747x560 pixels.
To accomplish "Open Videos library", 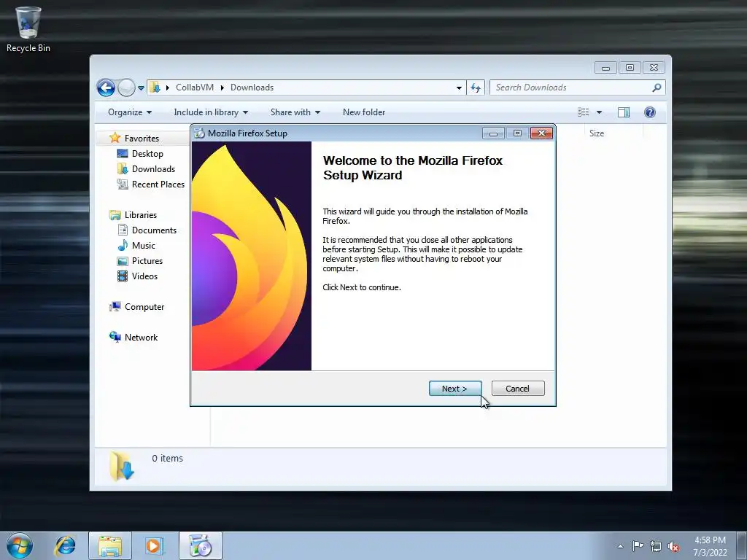I will pos(144,276).
